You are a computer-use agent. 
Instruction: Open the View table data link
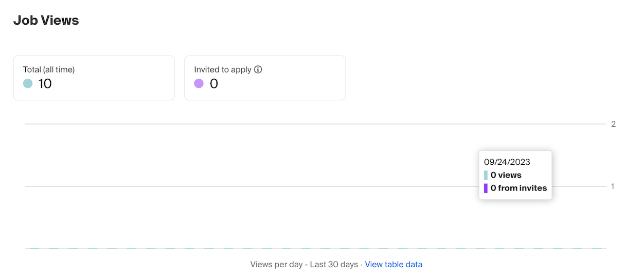(393, 264)
